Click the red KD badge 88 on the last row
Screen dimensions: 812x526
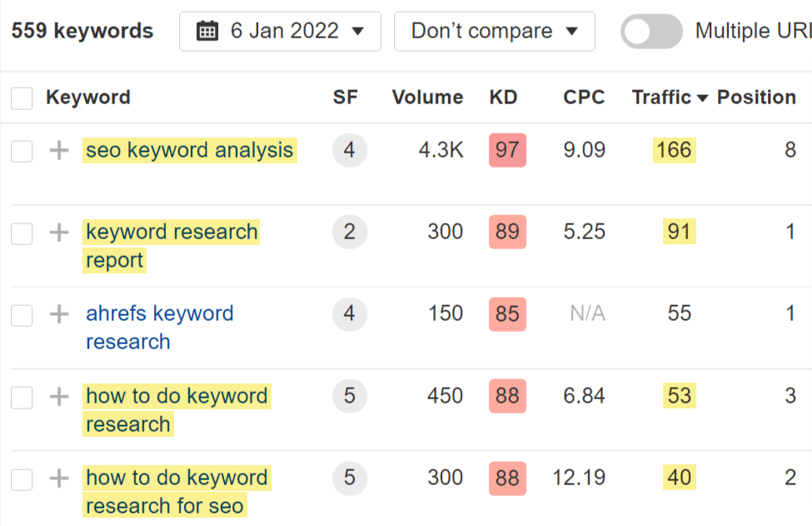[x=507, y=478]
